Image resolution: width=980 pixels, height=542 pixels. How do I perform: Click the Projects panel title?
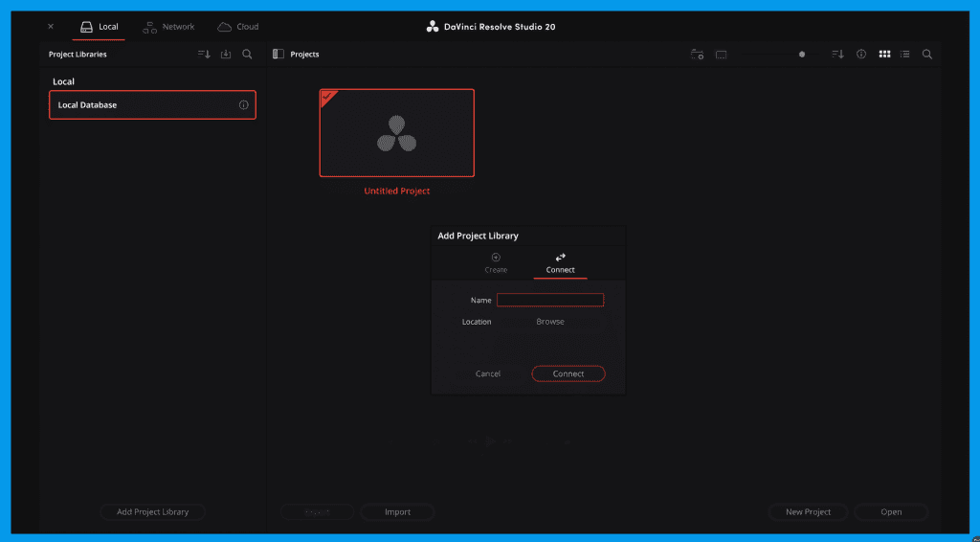[x=305, y=55]
